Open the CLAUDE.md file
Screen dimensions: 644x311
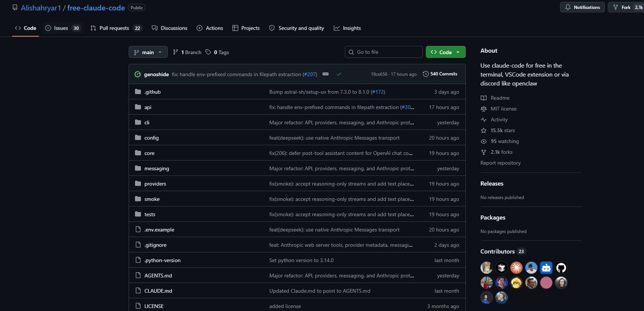[x=158, y=291]
